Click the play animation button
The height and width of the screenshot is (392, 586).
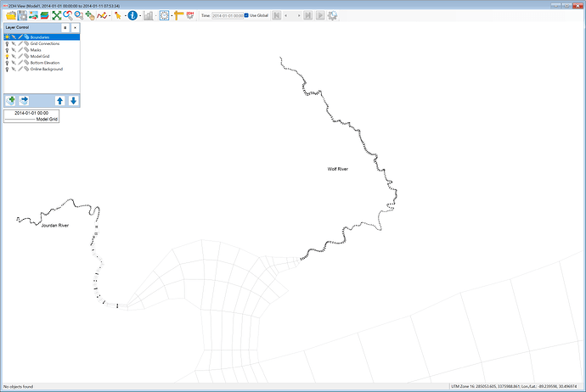point(320,15)
